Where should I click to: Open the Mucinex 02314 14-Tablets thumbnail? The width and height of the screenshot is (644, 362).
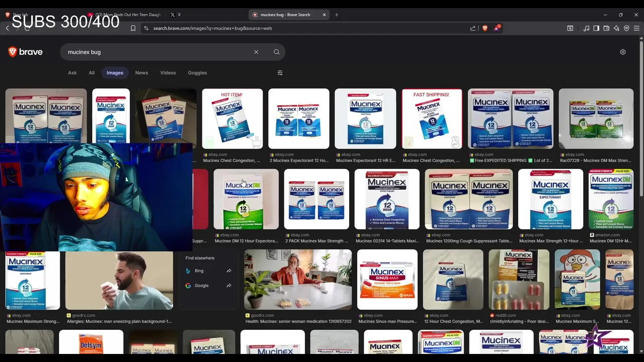387,199
